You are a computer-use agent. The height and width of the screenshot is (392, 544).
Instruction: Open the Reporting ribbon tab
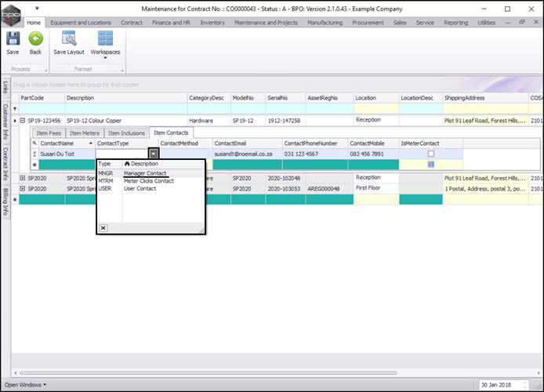click(x=455, y=23)
